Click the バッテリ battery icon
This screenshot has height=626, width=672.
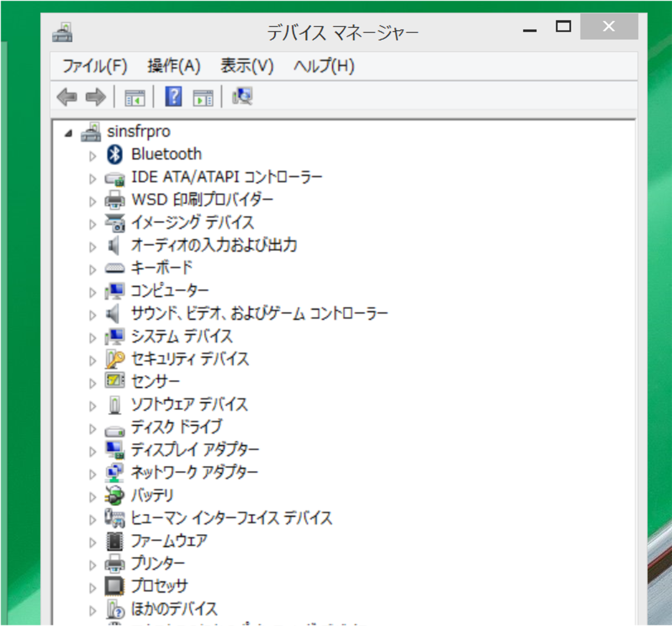pos(115,495)
